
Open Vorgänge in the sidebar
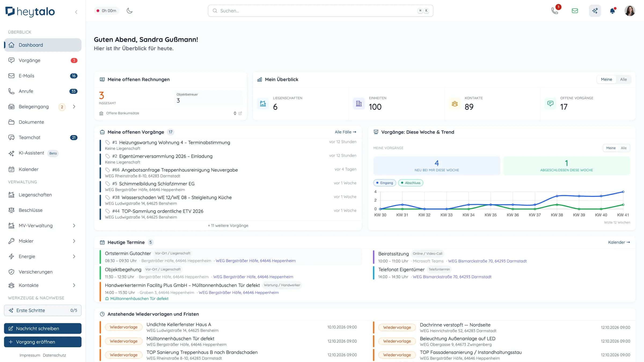click(43, 60)
